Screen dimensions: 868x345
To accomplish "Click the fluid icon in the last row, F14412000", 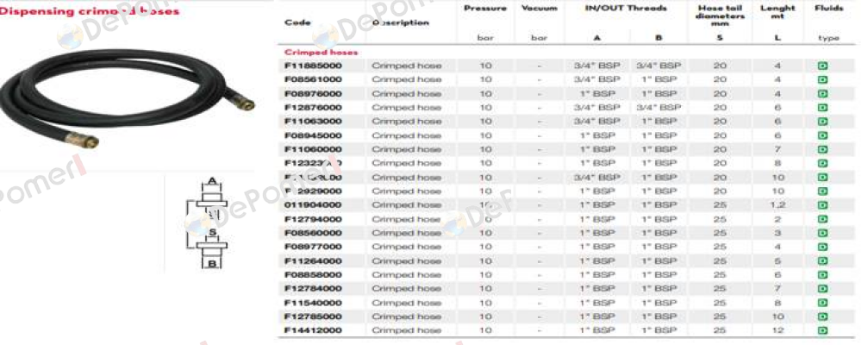I will coord(822,330).
